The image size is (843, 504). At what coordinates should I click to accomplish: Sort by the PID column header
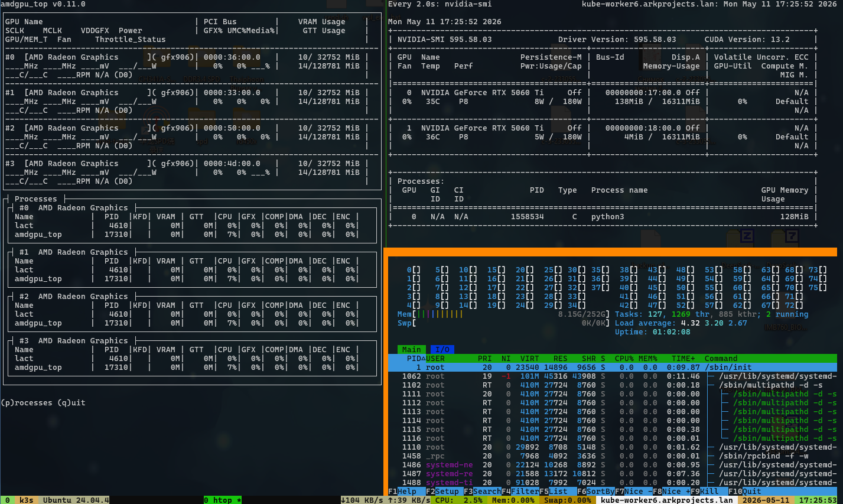coord(416,359)
